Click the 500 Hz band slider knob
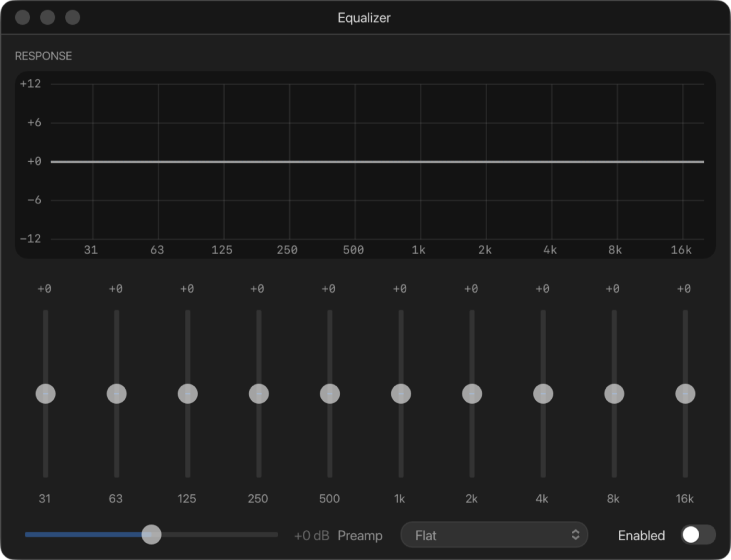This screenshot has width=731, height=560. pos(329,394)
